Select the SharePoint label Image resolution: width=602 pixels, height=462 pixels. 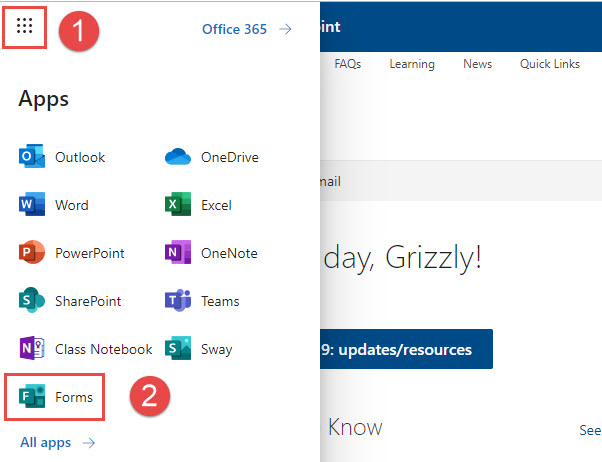click(x=88, y=301)
